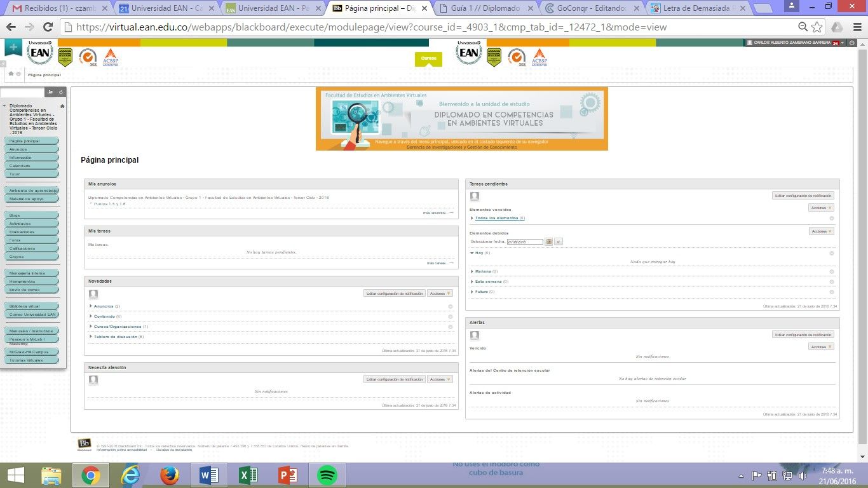Image resolution: width=868 pixels, height=488 pixels.
Task: Open Spotify from the taskbar
Action: (x=327, y=475)
